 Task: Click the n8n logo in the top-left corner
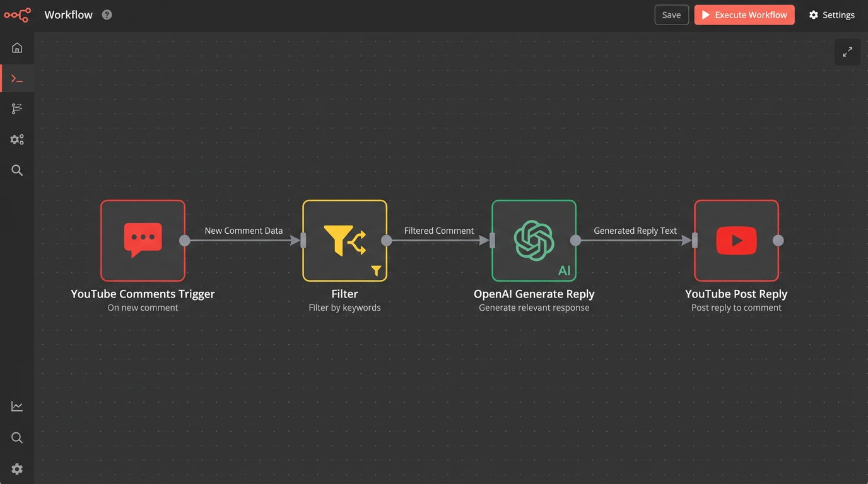point(17,14)
